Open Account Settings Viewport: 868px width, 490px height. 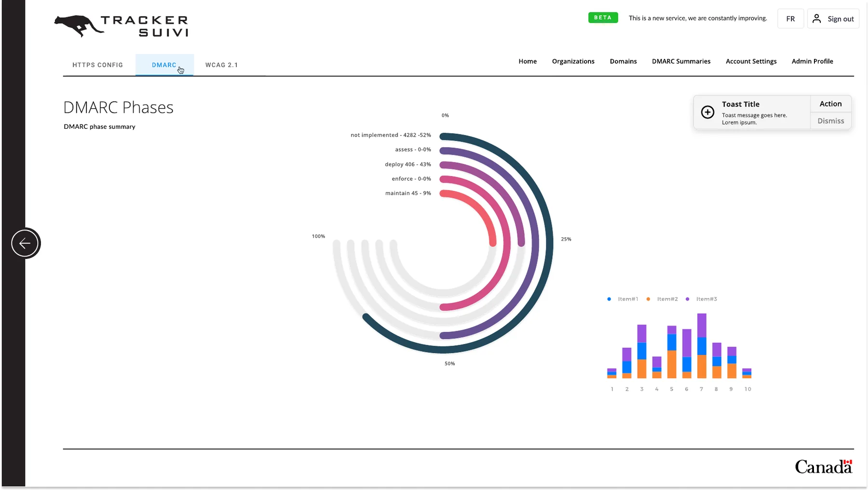(x=751, y=61)
